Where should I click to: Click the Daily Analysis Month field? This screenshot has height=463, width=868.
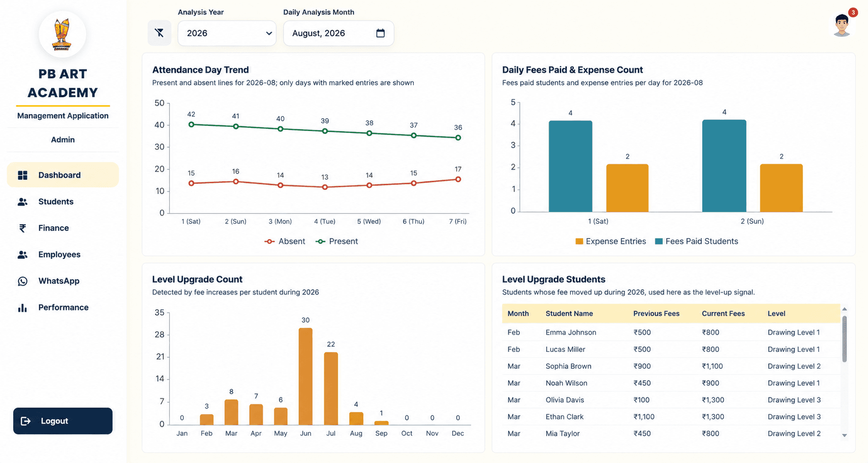pyautogui.click(x=339, y=33)
